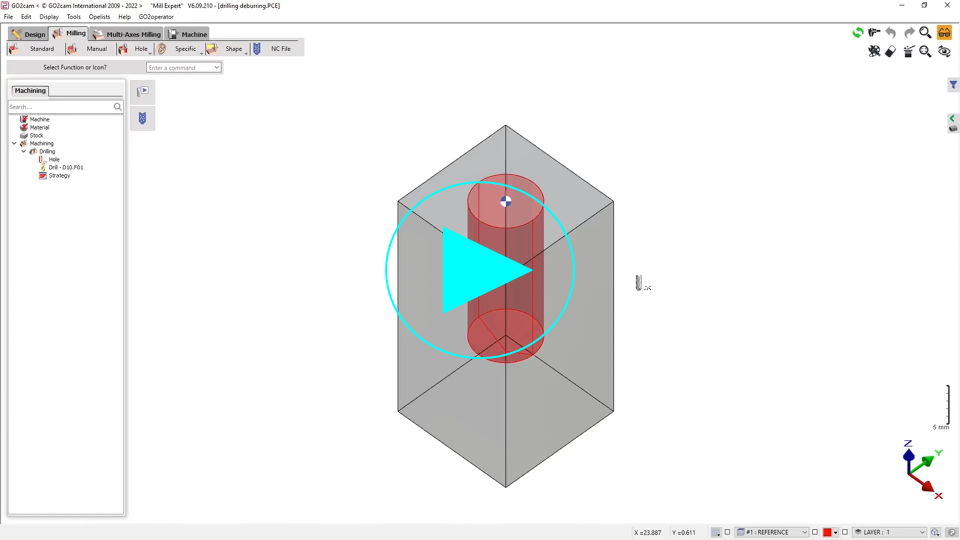Click the rotating eye view icon
960x540 pixels.
pos(943,51)
